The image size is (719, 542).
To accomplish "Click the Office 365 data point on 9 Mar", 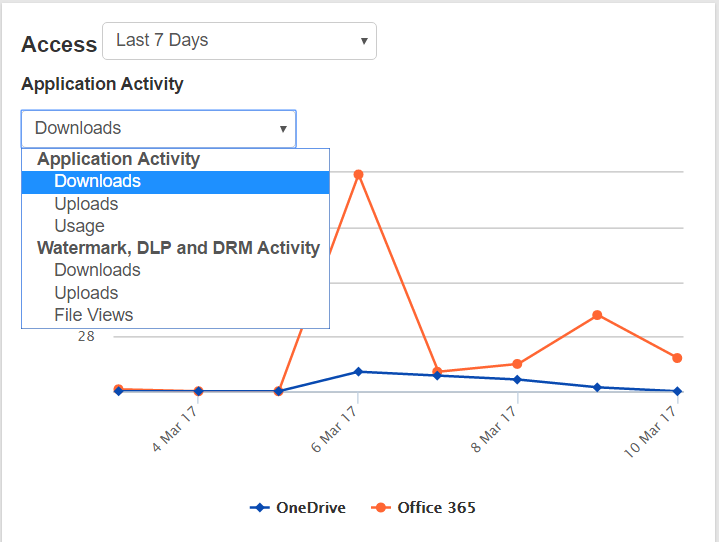I will (x=597, y=315).
